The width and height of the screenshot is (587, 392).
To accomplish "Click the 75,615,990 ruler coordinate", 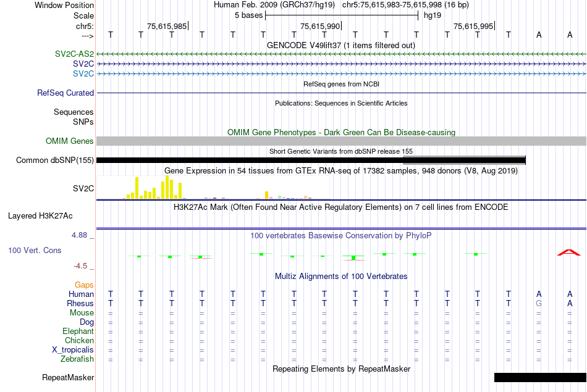I will [320, 26].
